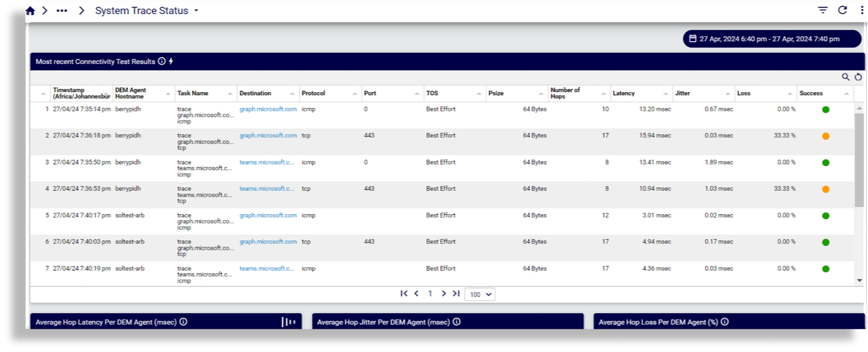Screen dimensions: 868x352
Task: Click green success indicator in row 1
Action: 825,110
